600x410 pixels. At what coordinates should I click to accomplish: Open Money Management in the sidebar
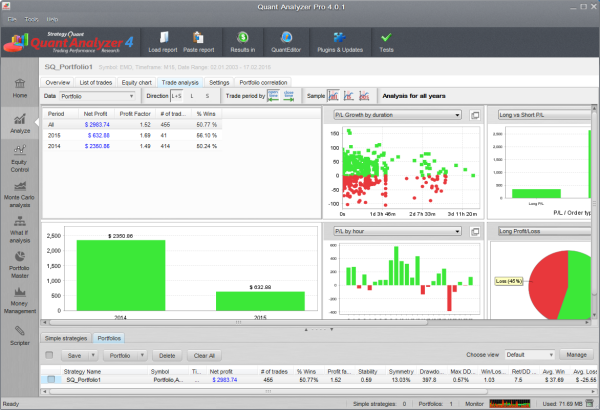click(x=20, y=301)
